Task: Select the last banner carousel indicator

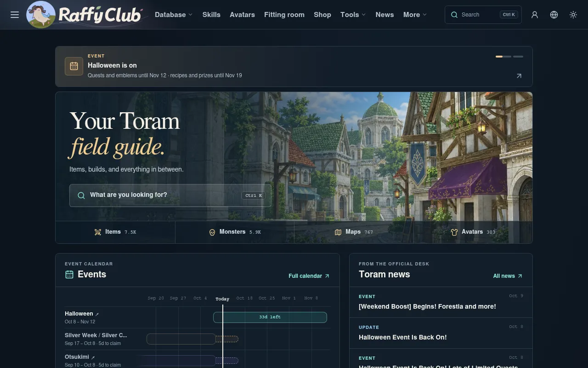Action: (x=518, y=57)
